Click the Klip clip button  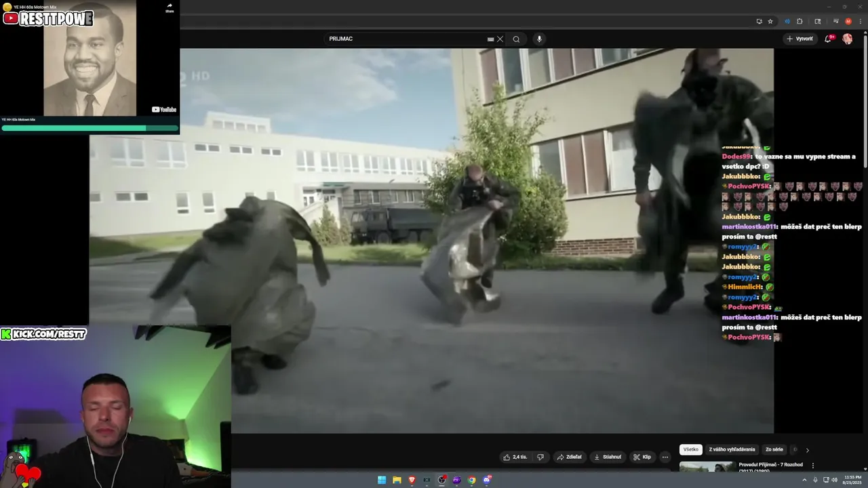(x=642, y=457)
